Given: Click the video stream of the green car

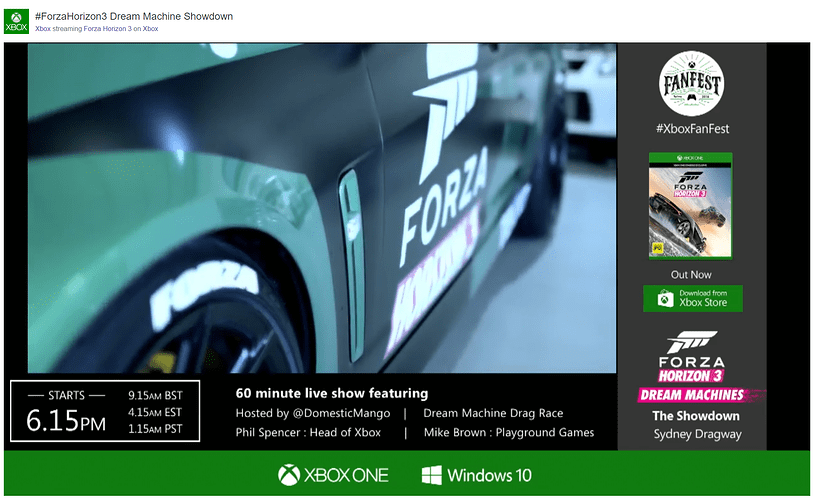Looking at the screenshot, I should (x=322, y=208).
